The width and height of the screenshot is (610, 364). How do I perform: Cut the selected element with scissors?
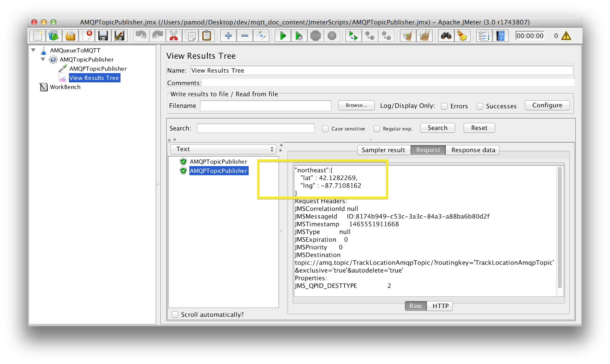point(174,36)
